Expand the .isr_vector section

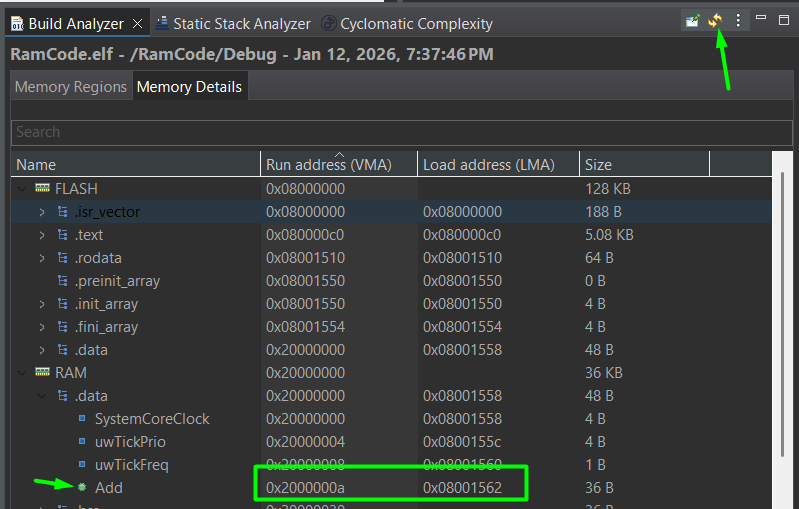coord(41,212)
